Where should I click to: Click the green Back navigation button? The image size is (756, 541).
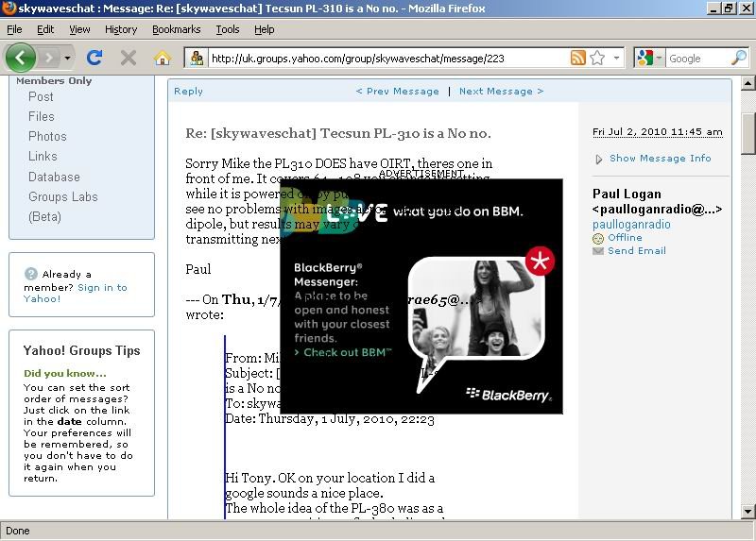pyautogui.click(x=20, y=58)
